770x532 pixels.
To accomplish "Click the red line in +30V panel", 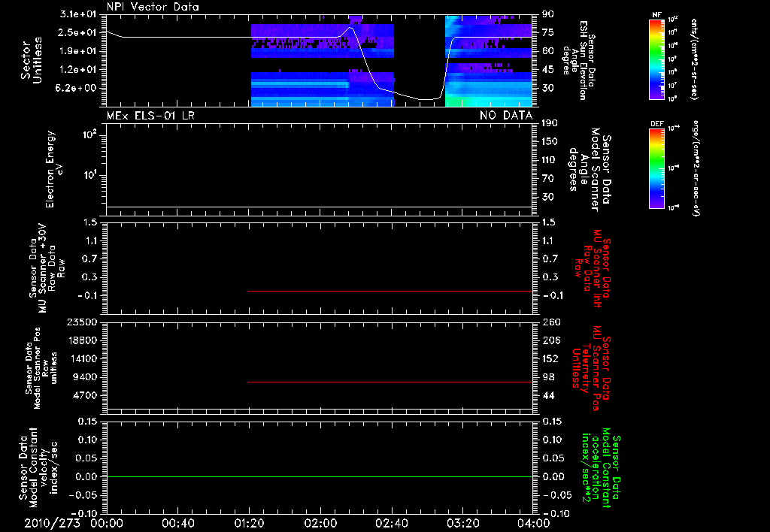I will point(390,291).
